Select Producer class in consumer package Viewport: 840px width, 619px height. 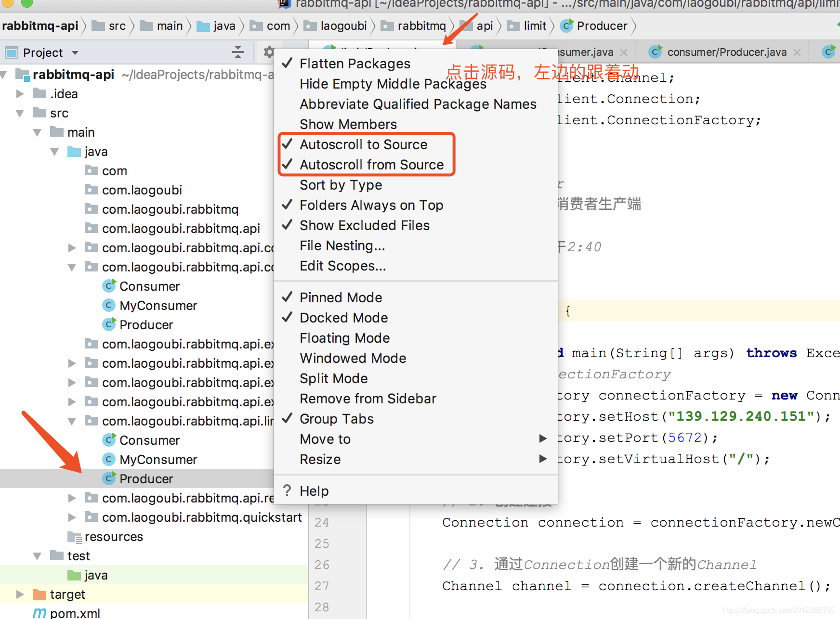pos(146,324)
